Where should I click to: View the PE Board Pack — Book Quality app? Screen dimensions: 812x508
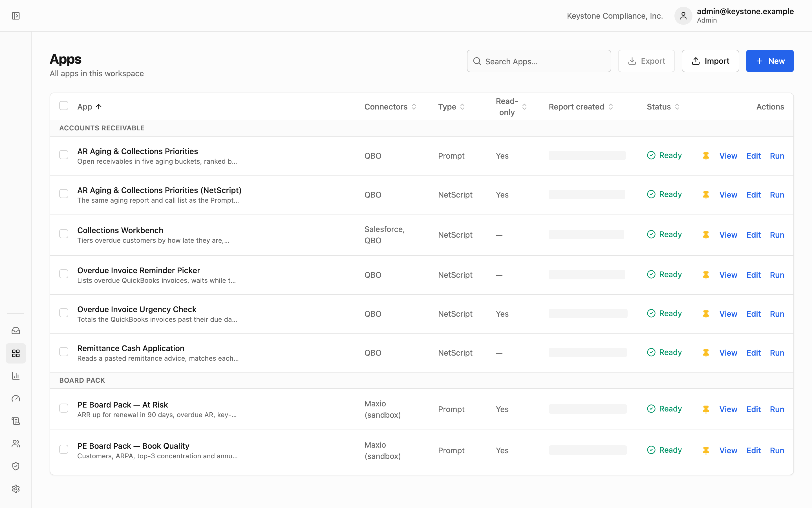tap(728, 450)
